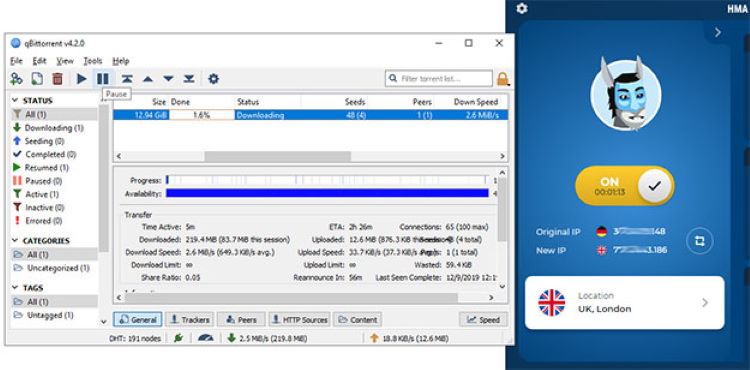Switch to the Trackers tab
The height and width of the screenshot is (370, 750).
click(189, 320)
